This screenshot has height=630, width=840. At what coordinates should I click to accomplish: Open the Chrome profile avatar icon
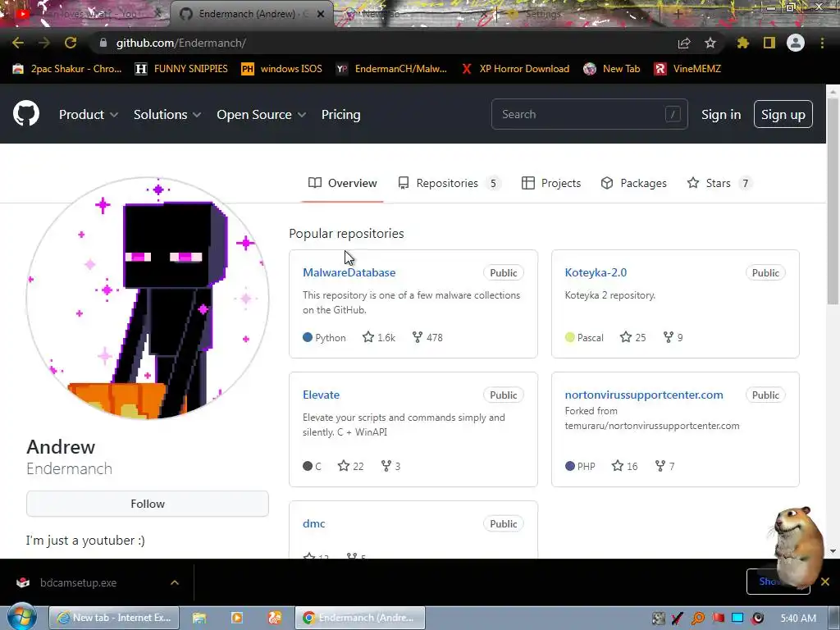tap(796, 43)
